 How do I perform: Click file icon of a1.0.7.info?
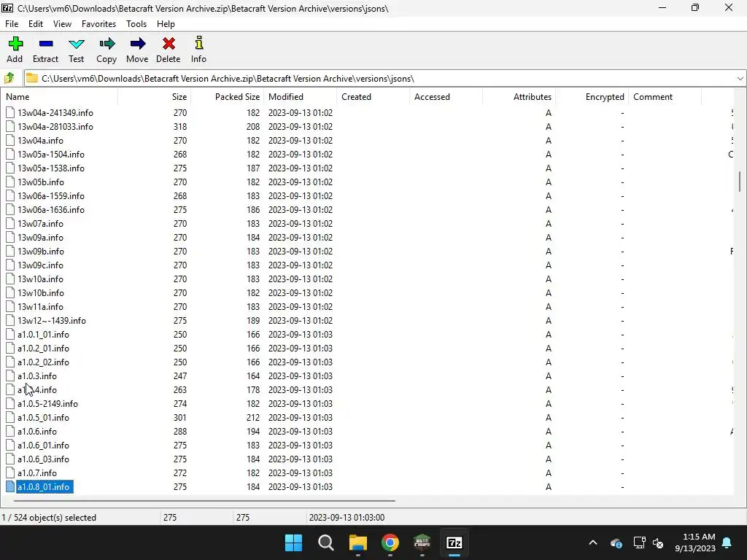(x=10, y=472)
